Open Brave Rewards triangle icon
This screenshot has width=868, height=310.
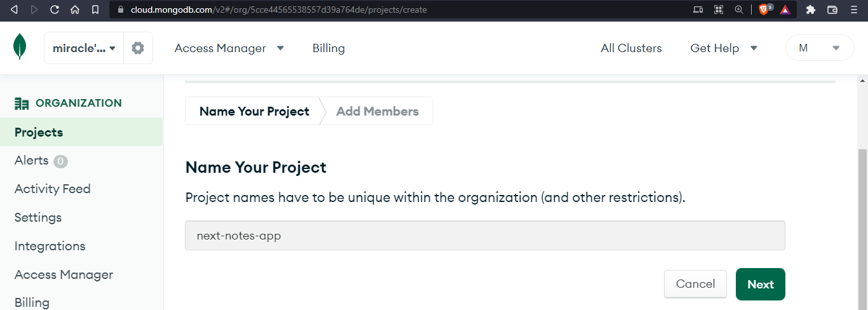click(785, 10)
